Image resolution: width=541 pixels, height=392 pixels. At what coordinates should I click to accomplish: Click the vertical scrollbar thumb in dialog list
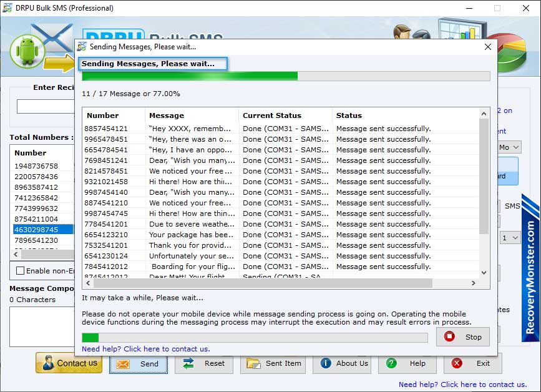484,176
